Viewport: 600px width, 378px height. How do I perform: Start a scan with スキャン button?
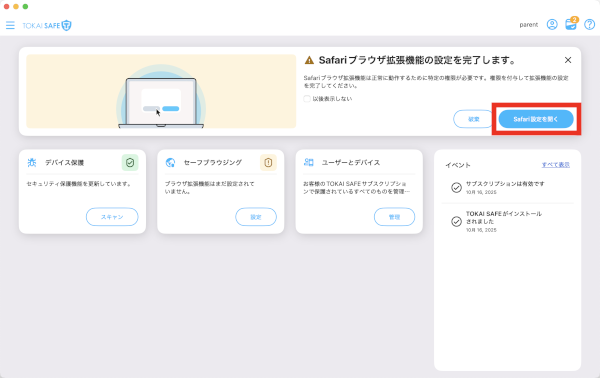[112, 217]
